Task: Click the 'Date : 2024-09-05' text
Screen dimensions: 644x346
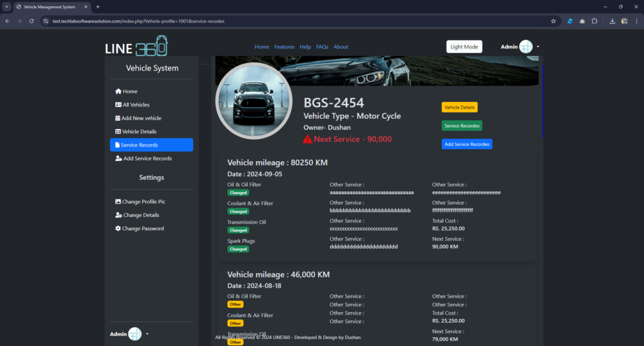Action: pos(255,174)
